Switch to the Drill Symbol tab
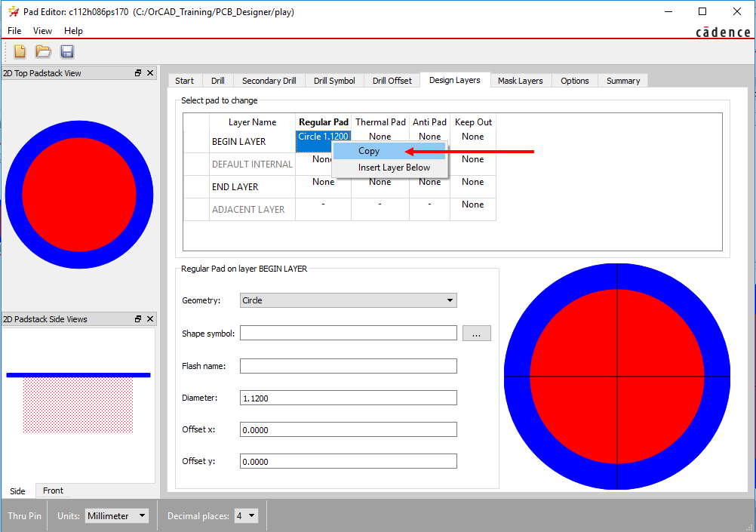756x532 pixels. tap(334, 81)
